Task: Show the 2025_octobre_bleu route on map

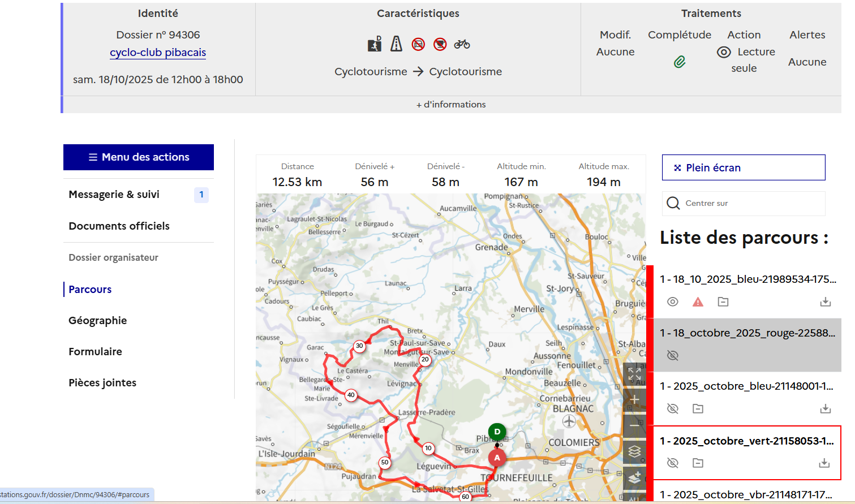Action: click(672, 408)
